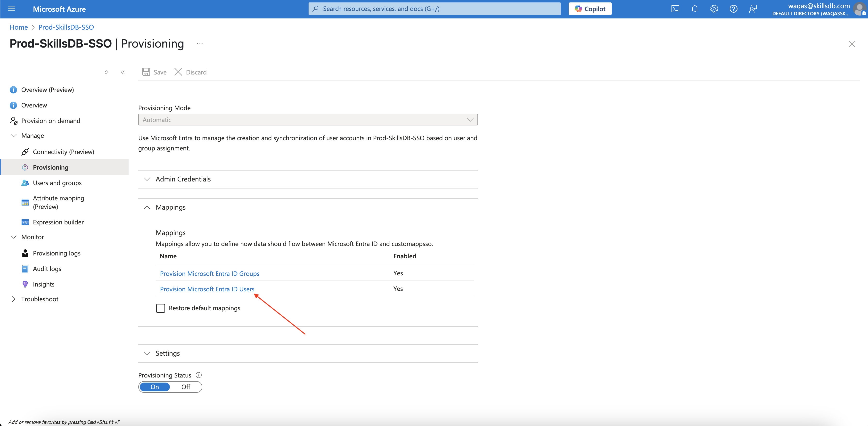This screenshot has height=426, width=868.
Task: Open Provisioning logs
Action: coord(57,253)
